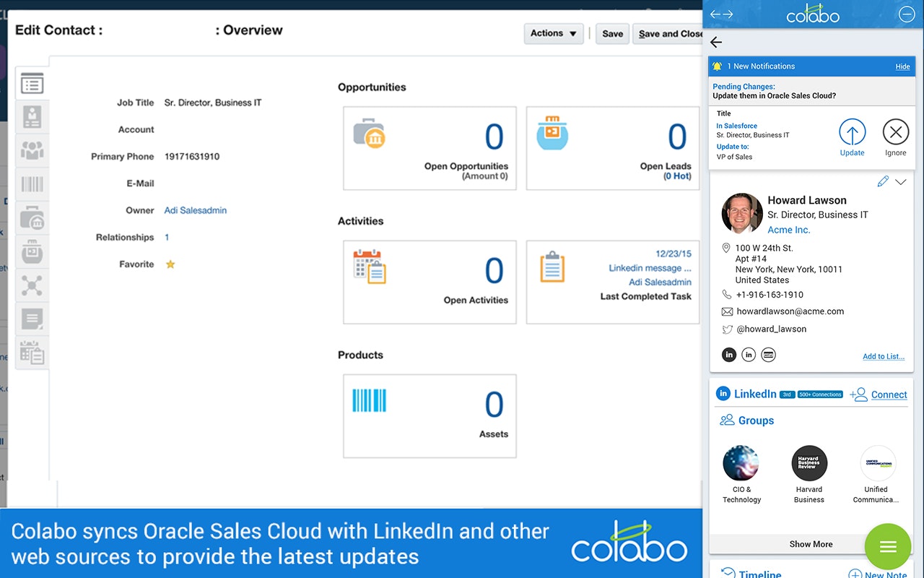Click the 500+ Connections badge
Viewport: 924px width, 578px height.
[821, 394]
